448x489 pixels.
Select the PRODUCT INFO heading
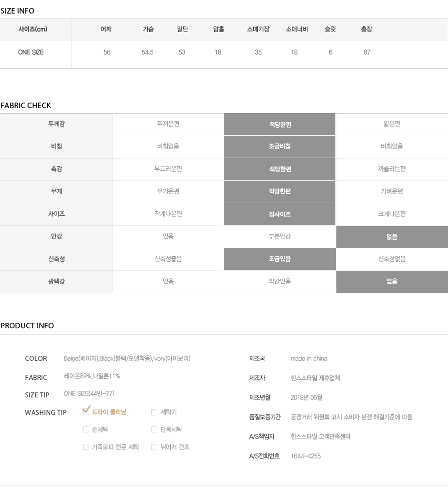pyautogui.click(x=27, y=326)
